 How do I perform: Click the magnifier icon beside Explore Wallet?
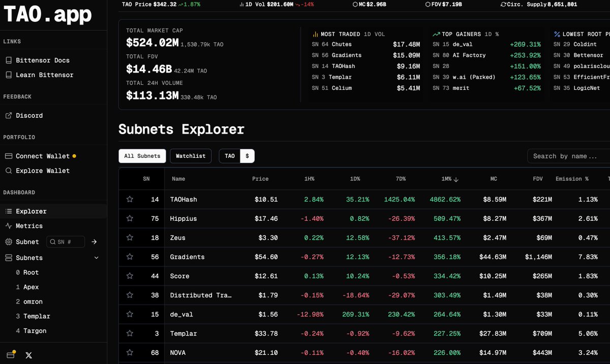(x=9, y=171)
